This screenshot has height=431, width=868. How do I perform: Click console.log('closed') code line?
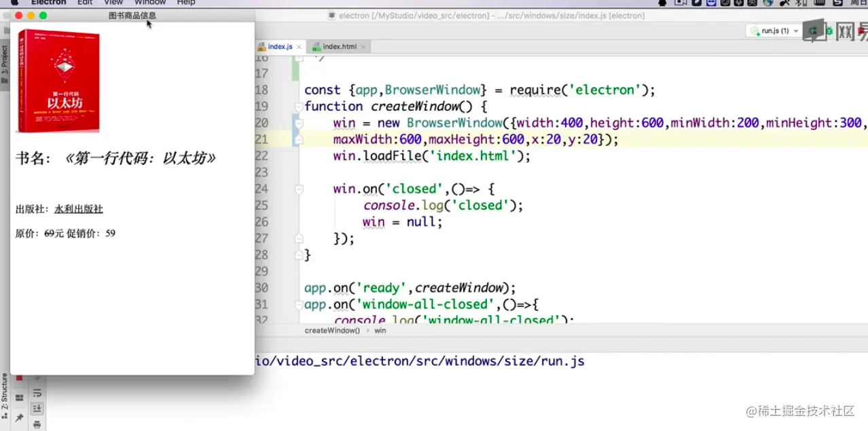[444, 206]
